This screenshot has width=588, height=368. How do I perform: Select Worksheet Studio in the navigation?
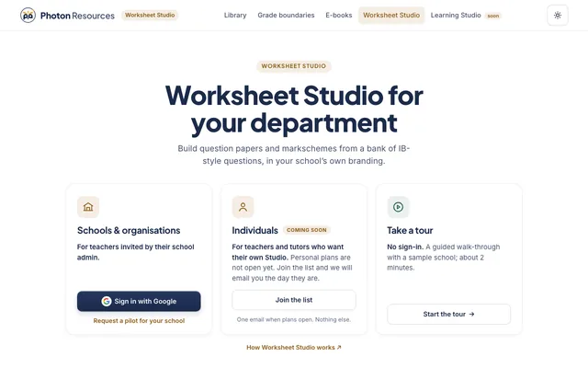tap(391, 16)
